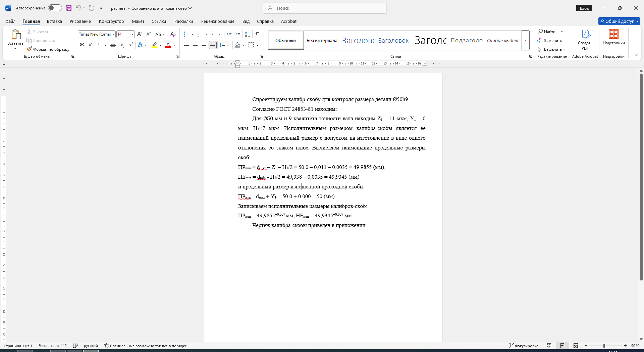Click the Поиск search field

pyautogui.click(x=325, y=8)
